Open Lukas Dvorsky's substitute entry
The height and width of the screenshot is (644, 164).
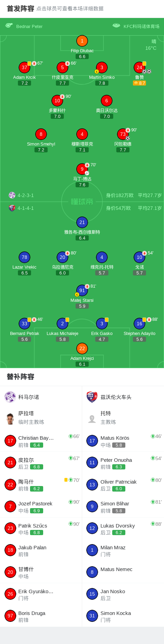123,529
